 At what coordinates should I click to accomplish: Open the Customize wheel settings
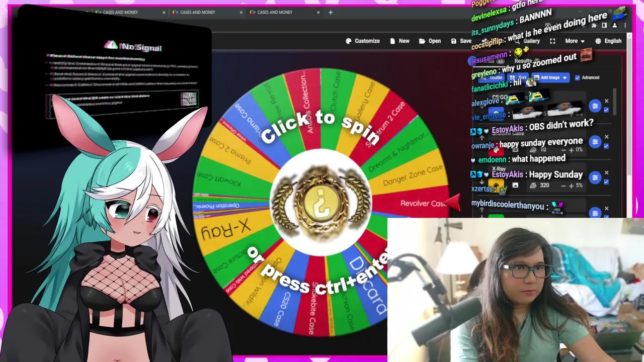pos(363,41)
